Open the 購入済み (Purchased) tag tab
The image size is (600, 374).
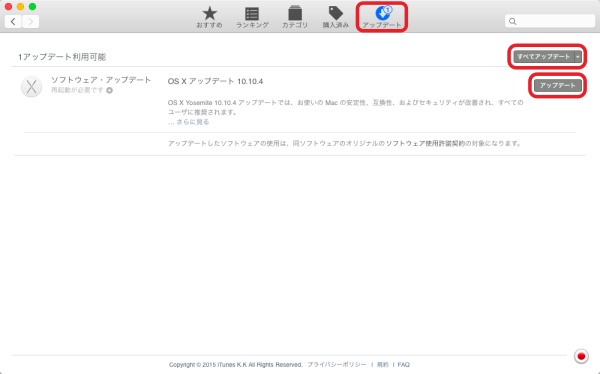point(336,18)
